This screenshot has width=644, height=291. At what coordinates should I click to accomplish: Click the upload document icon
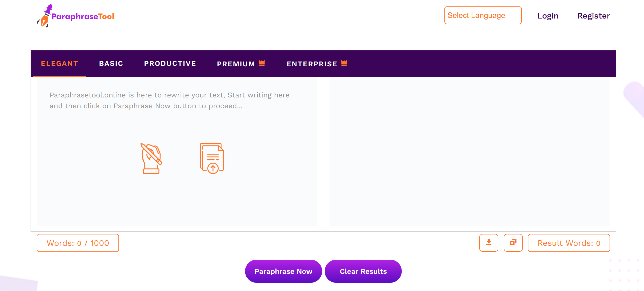212,159
